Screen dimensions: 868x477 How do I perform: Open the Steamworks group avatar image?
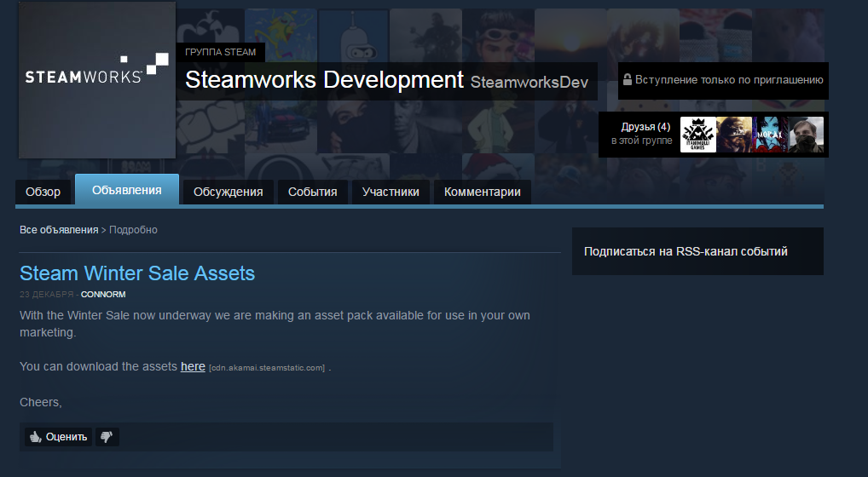(x=97, y=79)
